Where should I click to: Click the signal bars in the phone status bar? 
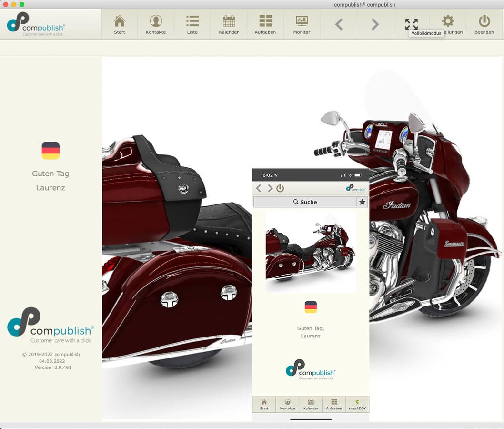(343, 175)
